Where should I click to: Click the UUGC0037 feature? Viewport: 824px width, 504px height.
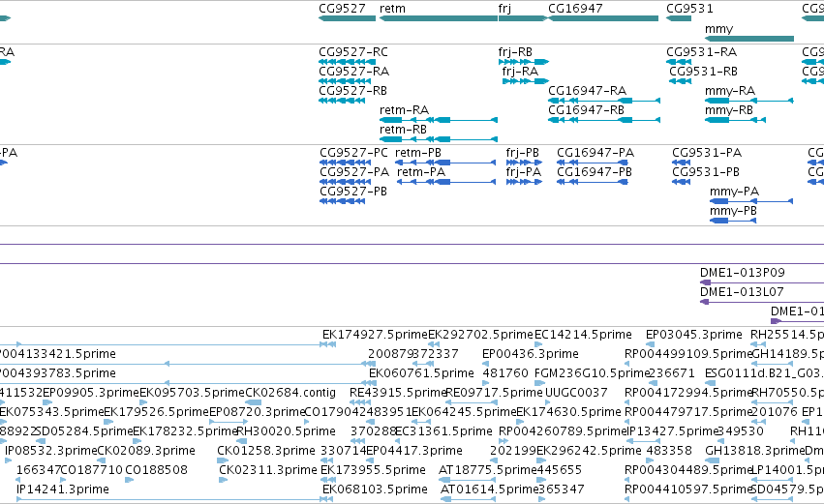(x=576, y=393)
